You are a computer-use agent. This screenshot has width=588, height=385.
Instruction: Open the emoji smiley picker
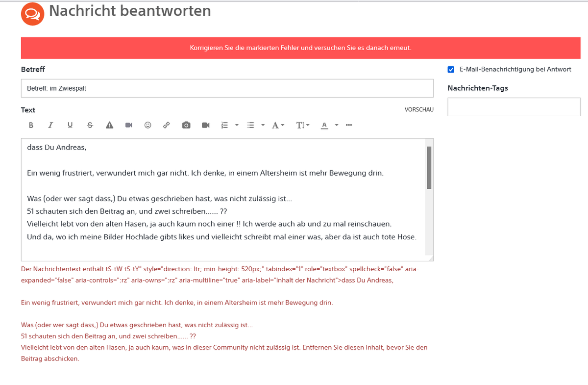(147, 125)
